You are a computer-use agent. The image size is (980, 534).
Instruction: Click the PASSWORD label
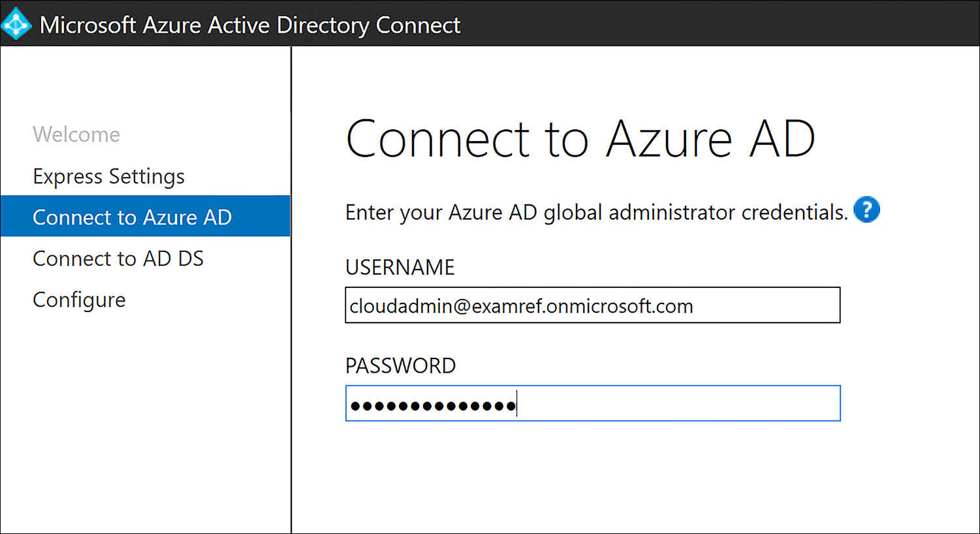coord(400,366)
